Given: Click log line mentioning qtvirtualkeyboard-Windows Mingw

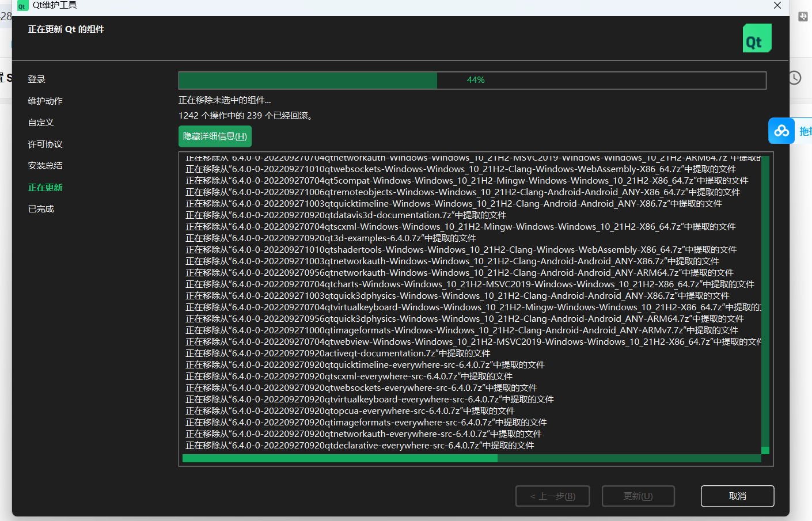Looking at the screenshot, I should (x=473, y=307).
